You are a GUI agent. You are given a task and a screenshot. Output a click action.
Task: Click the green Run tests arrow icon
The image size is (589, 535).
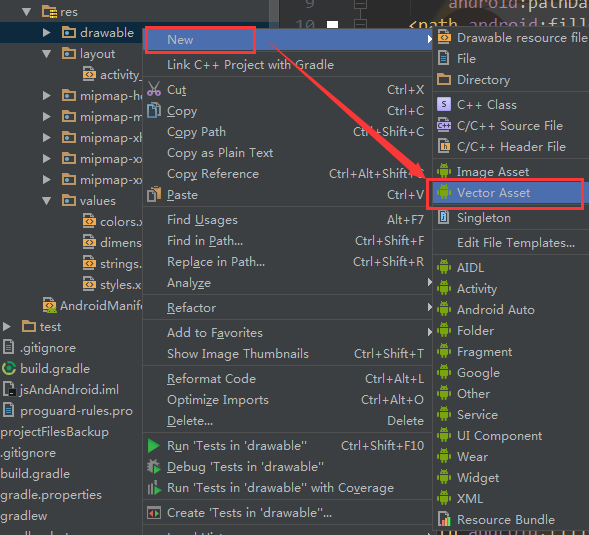click(154, 446)
